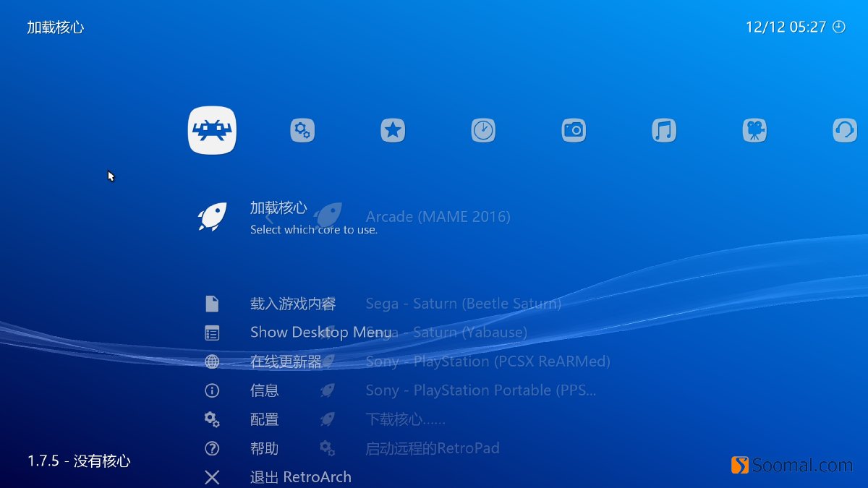Select the Arcade (MAME 2016) core
This screenshot has height=488, width=868.
coord(438,217)
